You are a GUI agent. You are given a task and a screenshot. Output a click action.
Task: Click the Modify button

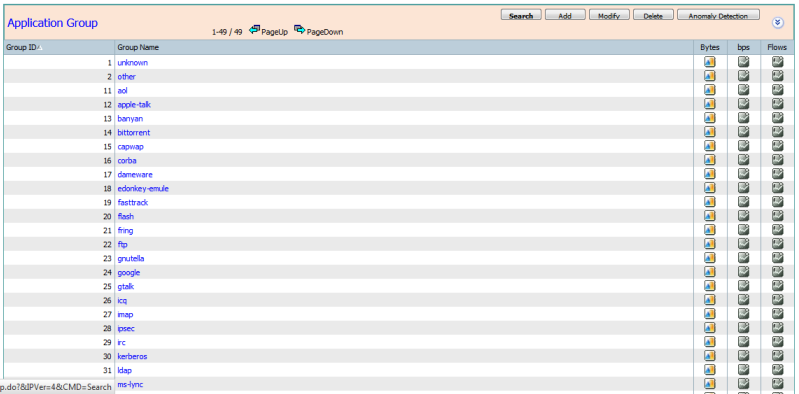[609, 15]
